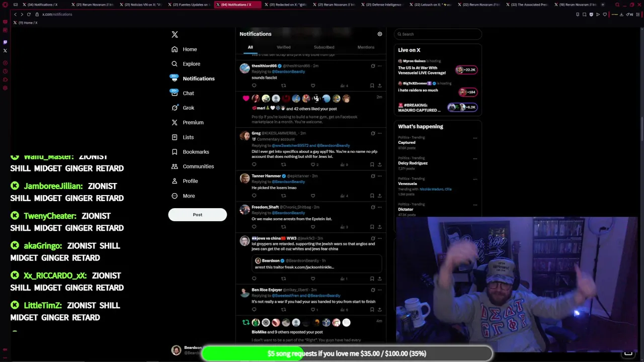Reload the page with browser refresh
644x362 pixels.
[29, 14]
